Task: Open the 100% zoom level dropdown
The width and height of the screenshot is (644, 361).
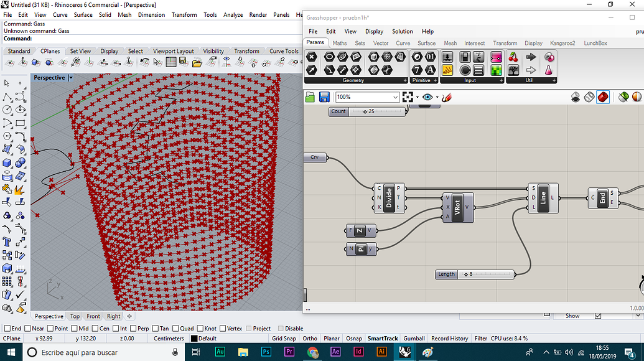Action: pos(395,97)
